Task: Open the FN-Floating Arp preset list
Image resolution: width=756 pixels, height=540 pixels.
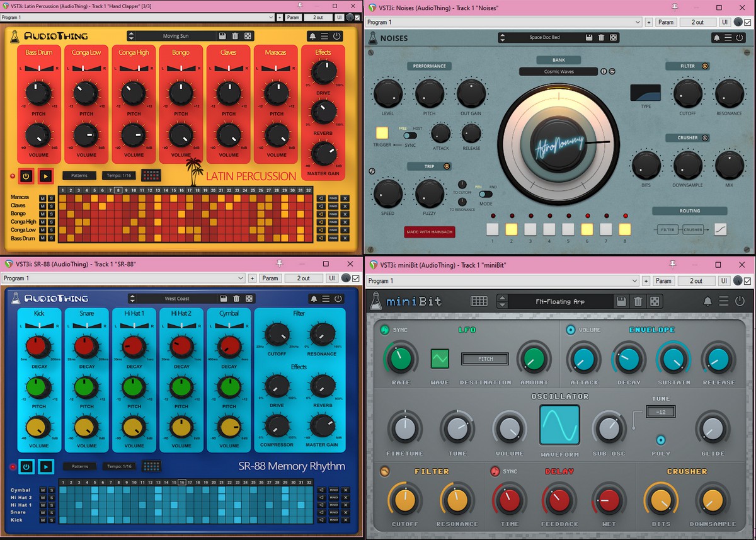Action: [560, 301]
